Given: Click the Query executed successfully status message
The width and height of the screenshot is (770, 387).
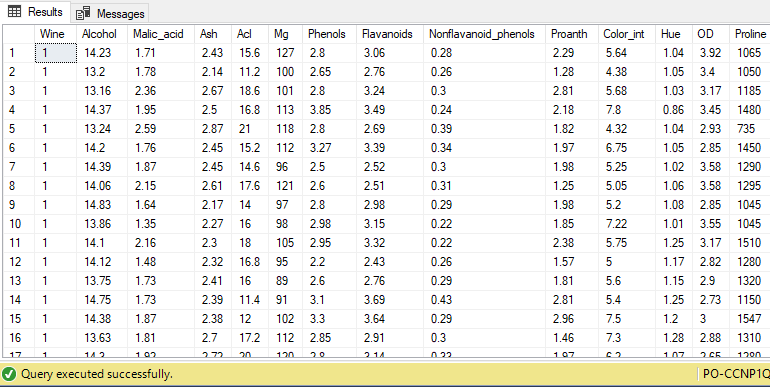Looking at the screenshot, I should (x=97, y=374).
